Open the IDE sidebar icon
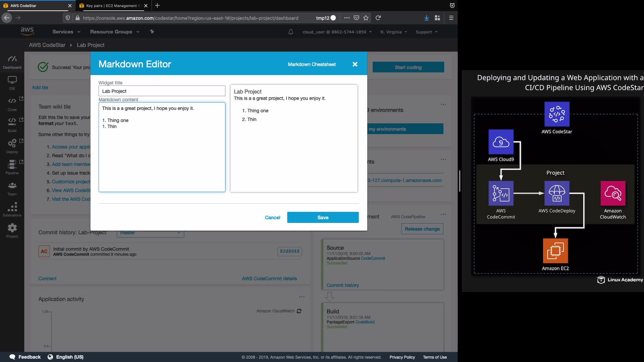This screenshot has height=362, width=644. pyautogui.click(x=12, y=82)
